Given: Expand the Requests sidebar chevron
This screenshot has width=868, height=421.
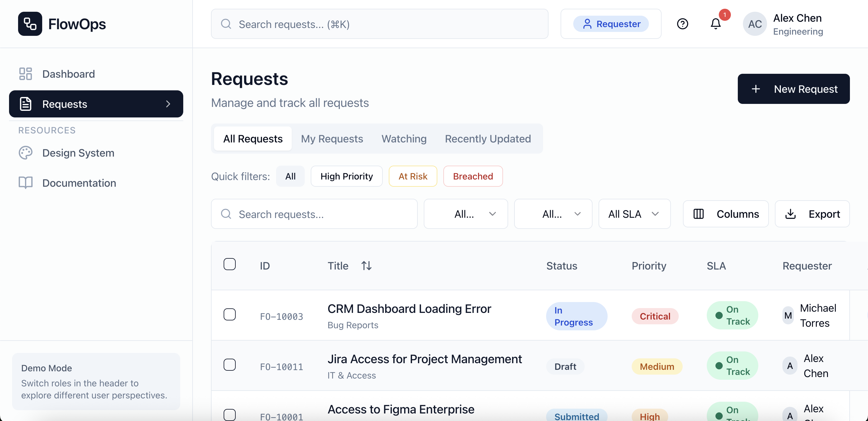Looking at the screenshot, I should [168, 104].
